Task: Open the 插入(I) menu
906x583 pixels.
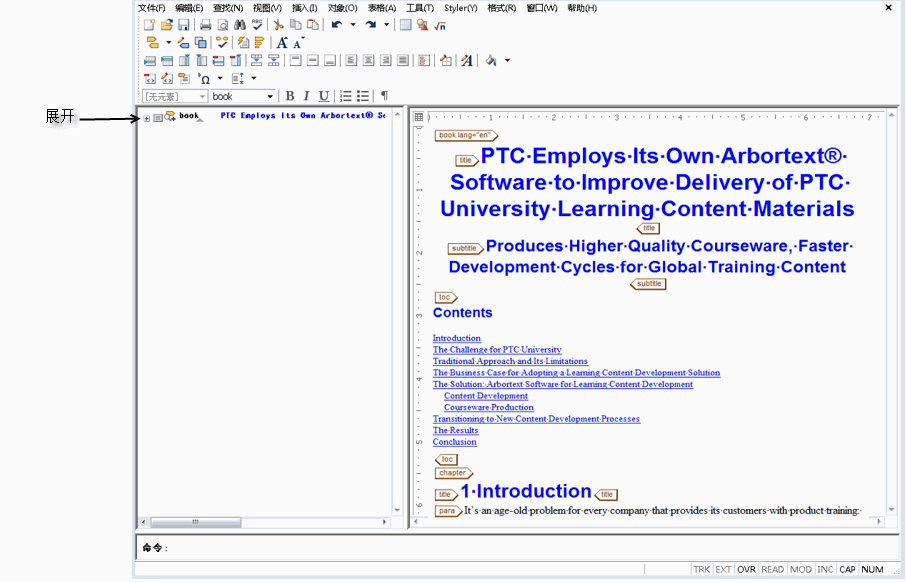Action: [x=305, y=8]
